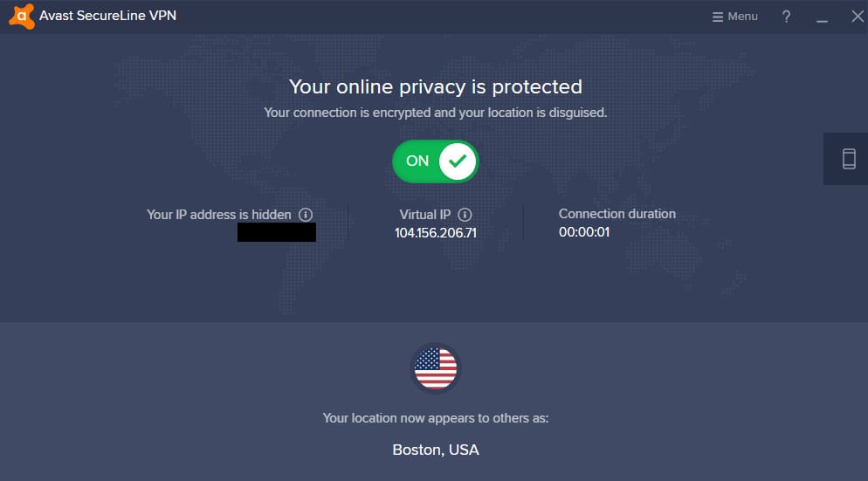Open help via the question mark icon
The image size is (868, 481).
point(786,17)
